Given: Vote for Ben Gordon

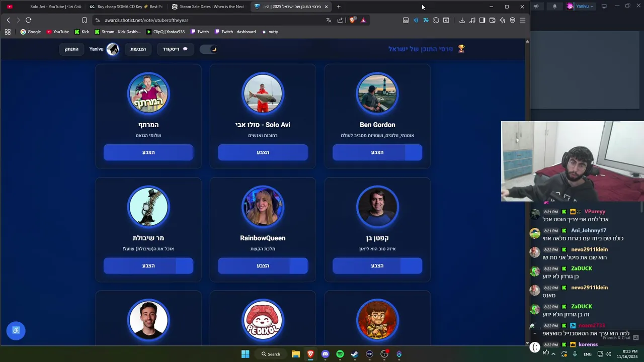Looking at the screenshot, I should [377, 152].
